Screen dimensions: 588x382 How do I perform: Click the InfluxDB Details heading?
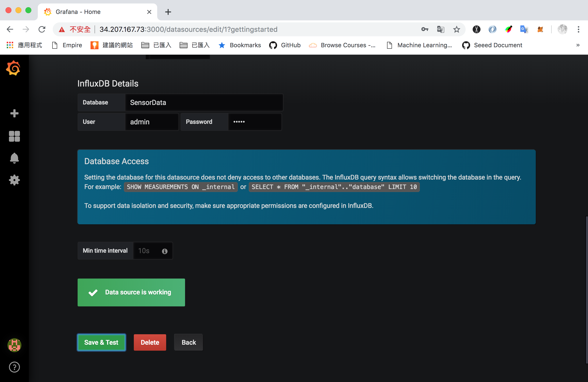(108, 84)
